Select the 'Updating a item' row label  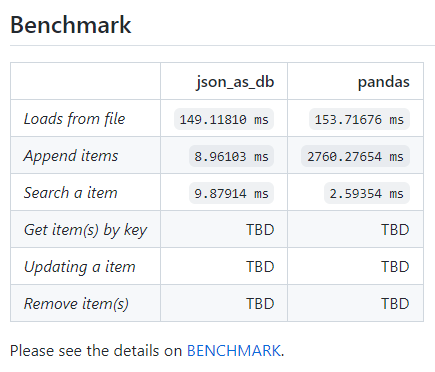[x=80, y=267]
